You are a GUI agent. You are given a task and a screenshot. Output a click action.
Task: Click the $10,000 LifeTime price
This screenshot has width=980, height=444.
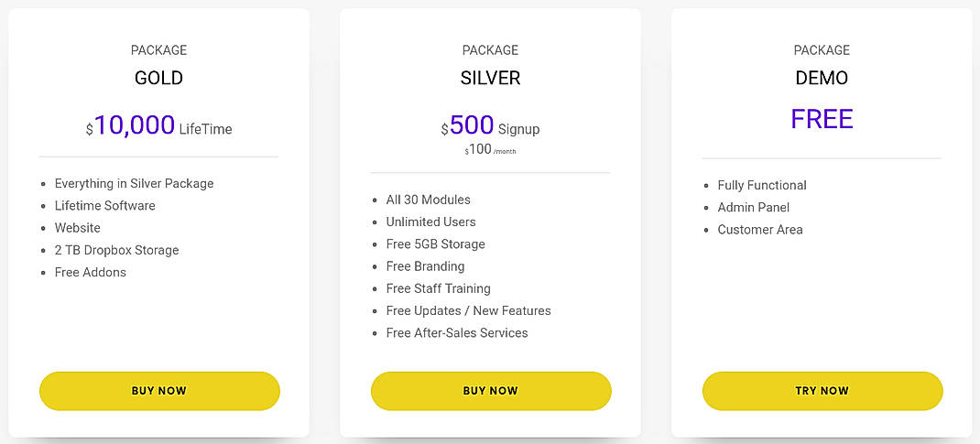pos(159,126)
